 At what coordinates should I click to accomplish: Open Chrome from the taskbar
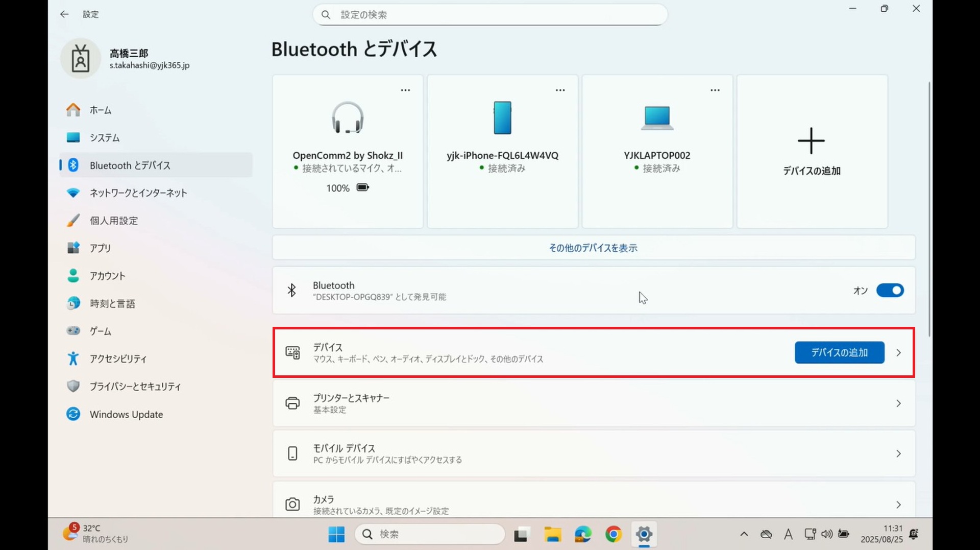[614, 534]
